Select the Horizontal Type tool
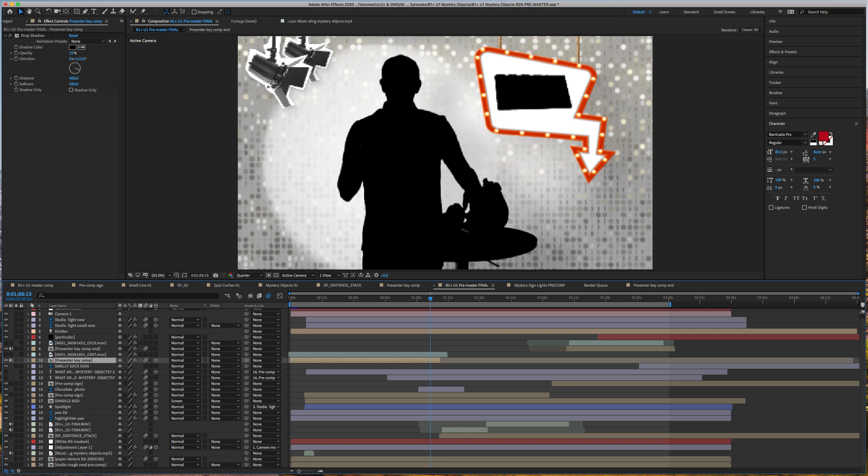 click(x=94, y=12)
